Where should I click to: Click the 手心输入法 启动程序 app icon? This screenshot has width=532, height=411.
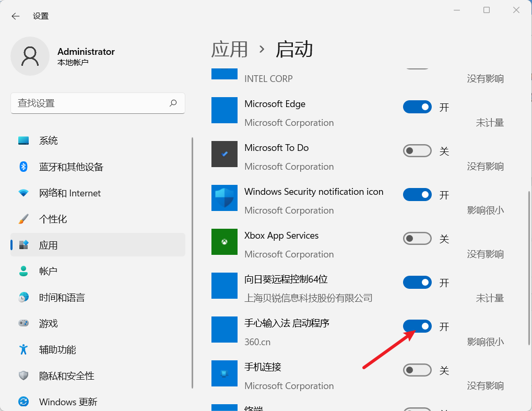coord(224,330)
